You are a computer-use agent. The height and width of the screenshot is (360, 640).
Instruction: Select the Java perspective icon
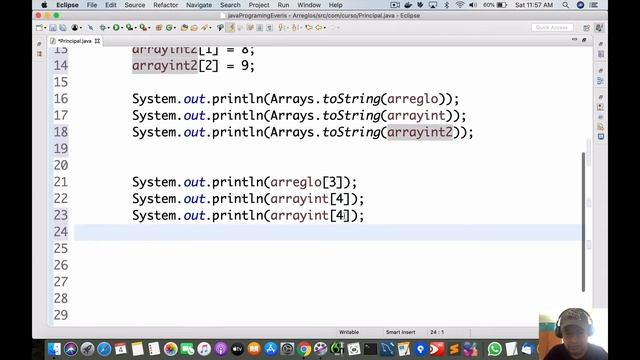599,28
